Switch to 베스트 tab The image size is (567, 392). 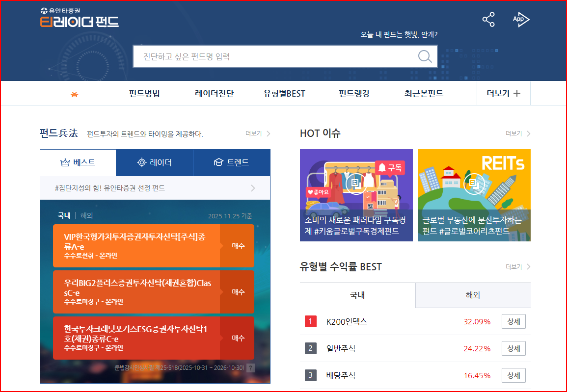(78, 162)
